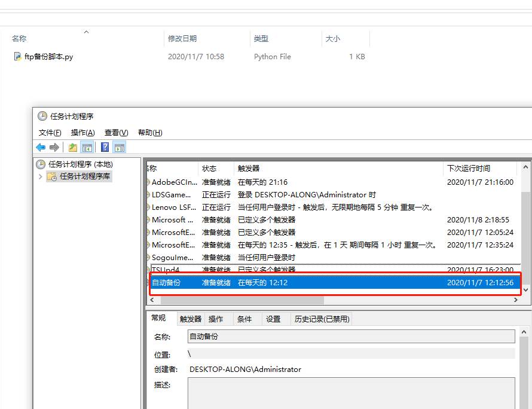
Task: Click the Up one level folder icon
Action: click(x=72, y=147)
